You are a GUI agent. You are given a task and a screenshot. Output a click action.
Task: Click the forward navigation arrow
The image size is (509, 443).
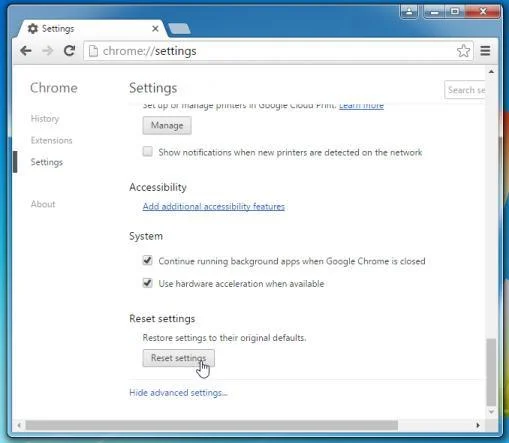[x=48, y=51]
